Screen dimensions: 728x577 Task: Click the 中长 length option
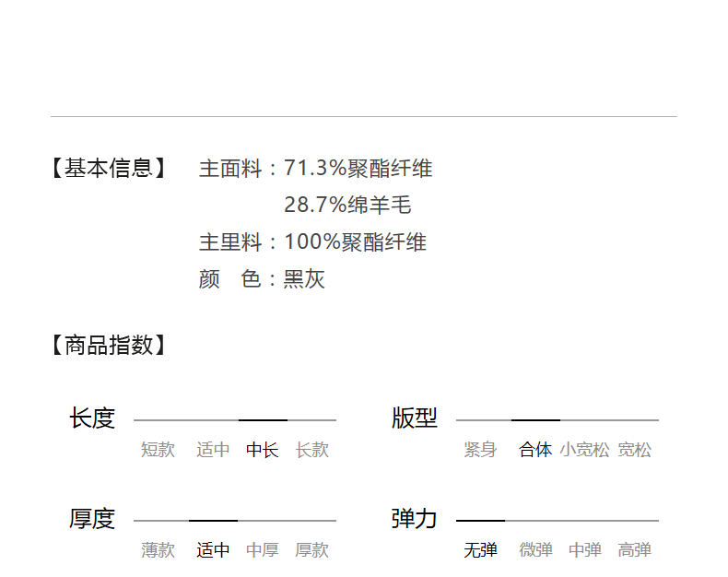click(263, 450)
